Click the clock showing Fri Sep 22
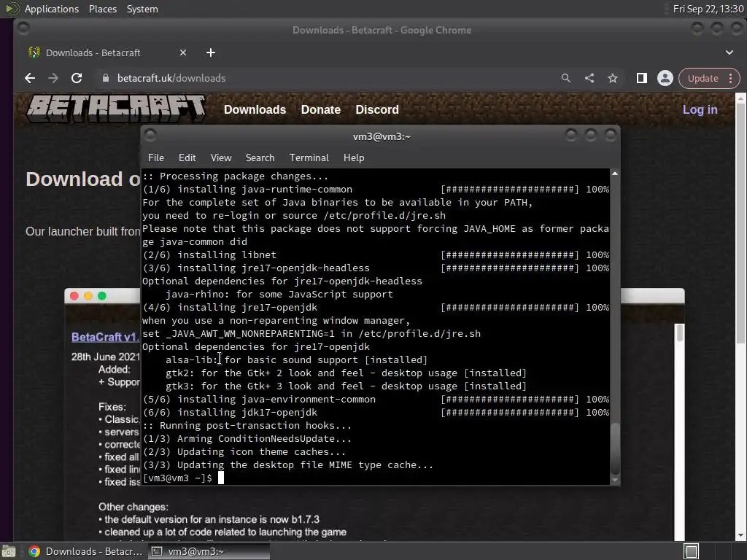The height and width of the screenshot is (560, 747). click(x=708, y=9)
